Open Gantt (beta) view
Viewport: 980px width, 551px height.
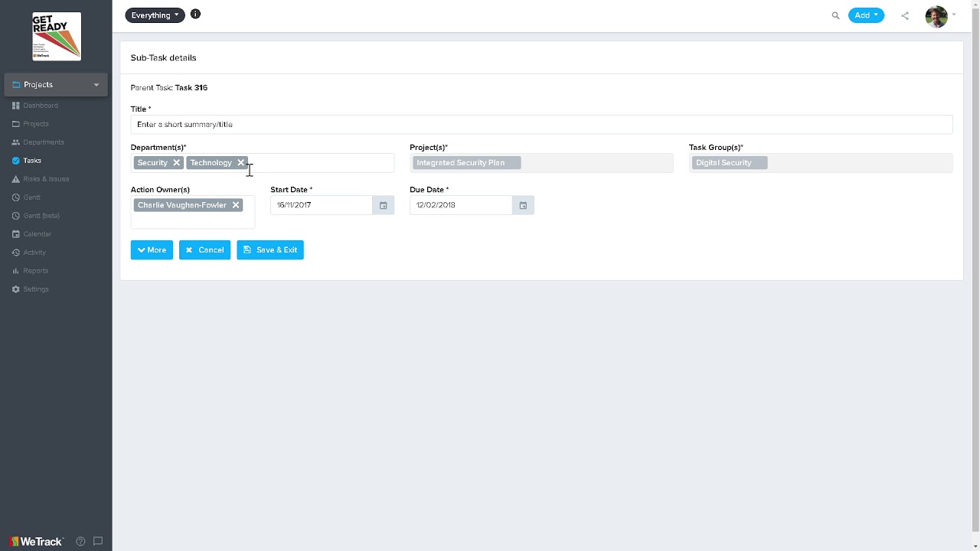click(35, 216)
